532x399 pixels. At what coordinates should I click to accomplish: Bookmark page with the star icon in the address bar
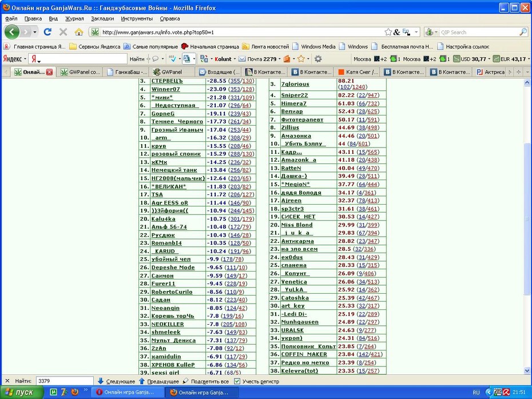coord(388,32)
